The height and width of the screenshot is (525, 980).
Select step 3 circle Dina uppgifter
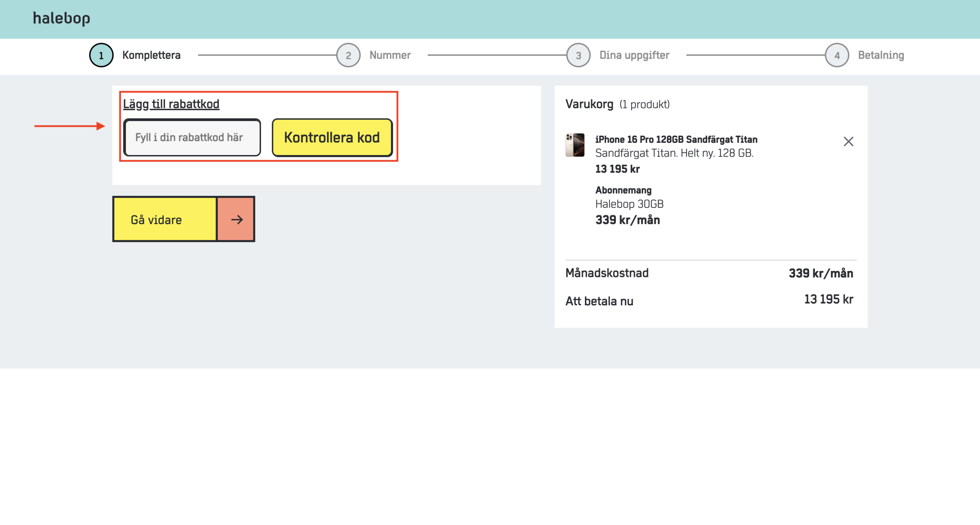578,55
